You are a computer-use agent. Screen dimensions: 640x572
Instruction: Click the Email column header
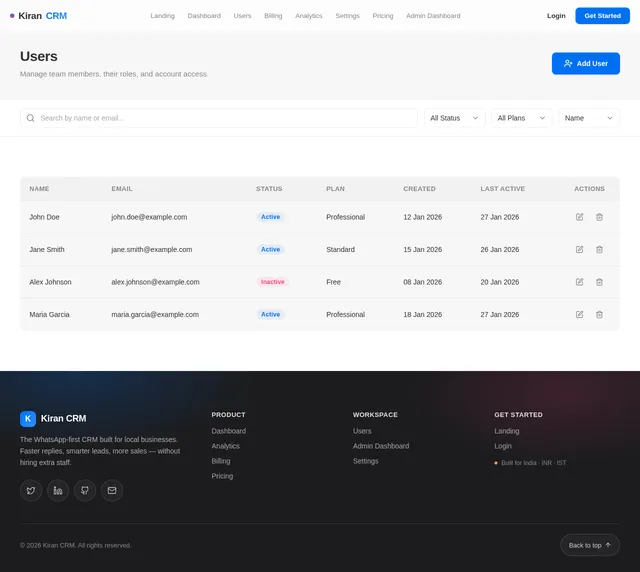pos(122,189)
